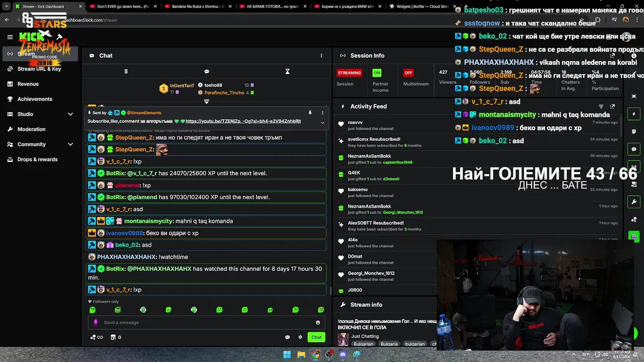Toggle Partner Income ON badge
The width and height of the screenshot is (644, 362).
[x=377, y=73]
